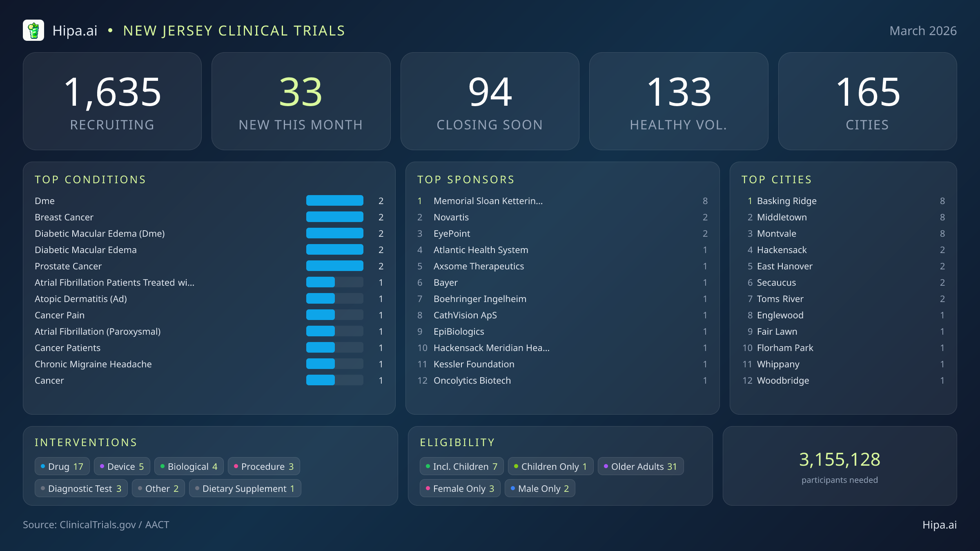Click the Hipa.ai lime drink logo

pos(34,30)
